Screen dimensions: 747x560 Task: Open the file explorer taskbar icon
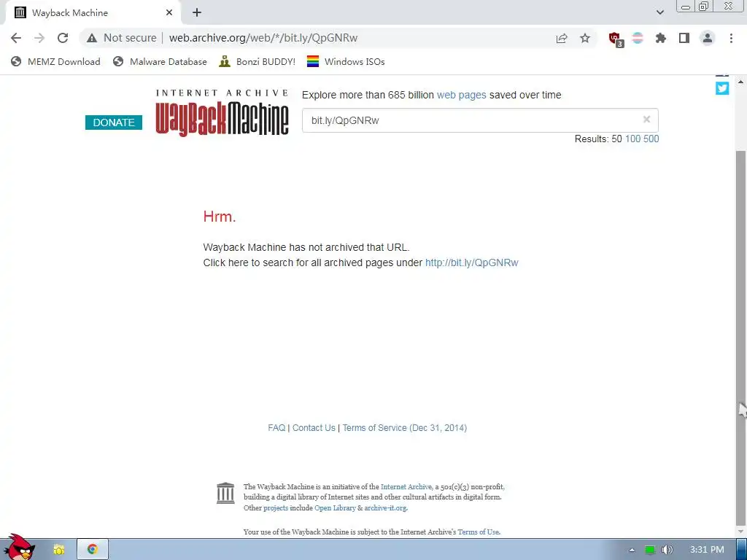tap(58, 550)
